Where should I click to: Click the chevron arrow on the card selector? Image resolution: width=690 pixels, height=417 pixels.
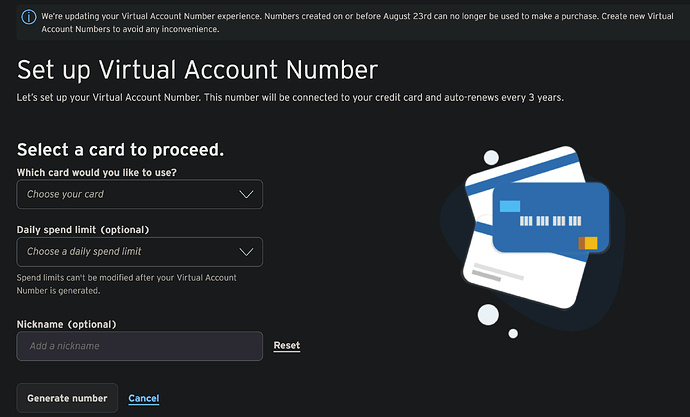(x=246, y=194)
